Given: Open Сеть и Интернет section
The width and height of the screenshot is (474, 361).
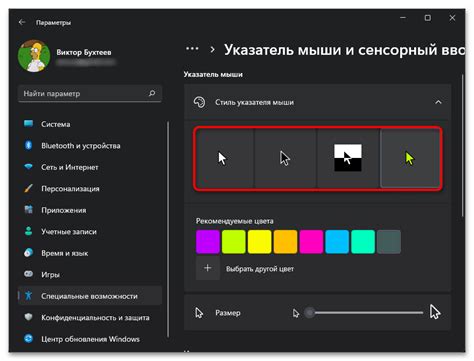Looking at the screenshot, I should coord(90,167).
